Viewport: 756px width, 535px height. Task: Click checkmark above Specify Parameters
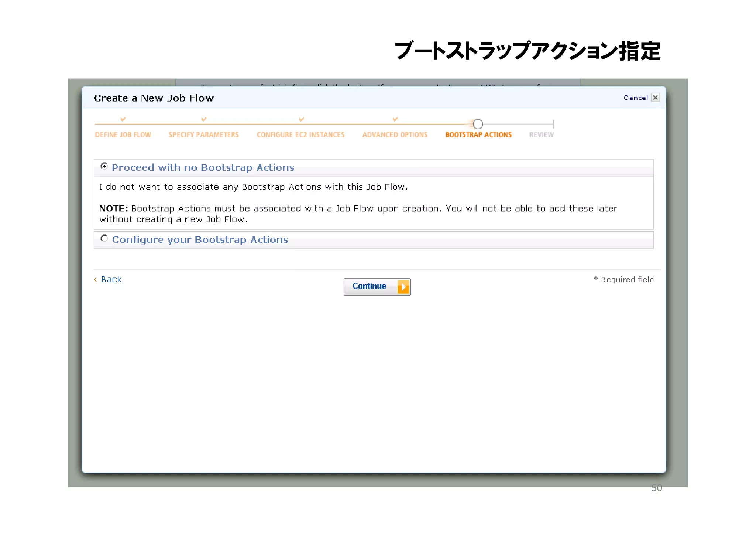click(x=203, y=119)
